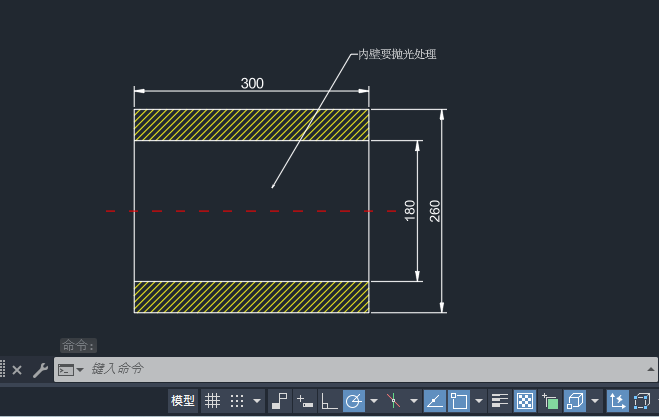The image size is (659, 417).
Task: Toggle 2D object snap icon
Action: (459, 401)
